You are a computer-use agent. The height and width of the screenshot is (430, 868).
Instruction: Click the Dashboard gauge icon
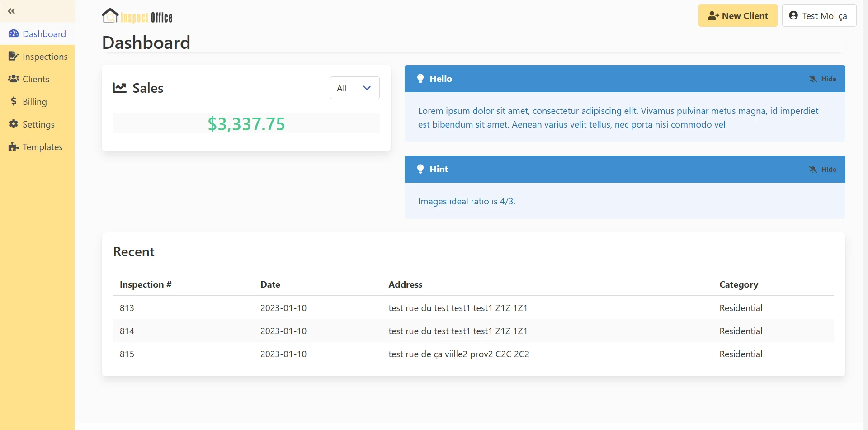[x=14, y=34]
